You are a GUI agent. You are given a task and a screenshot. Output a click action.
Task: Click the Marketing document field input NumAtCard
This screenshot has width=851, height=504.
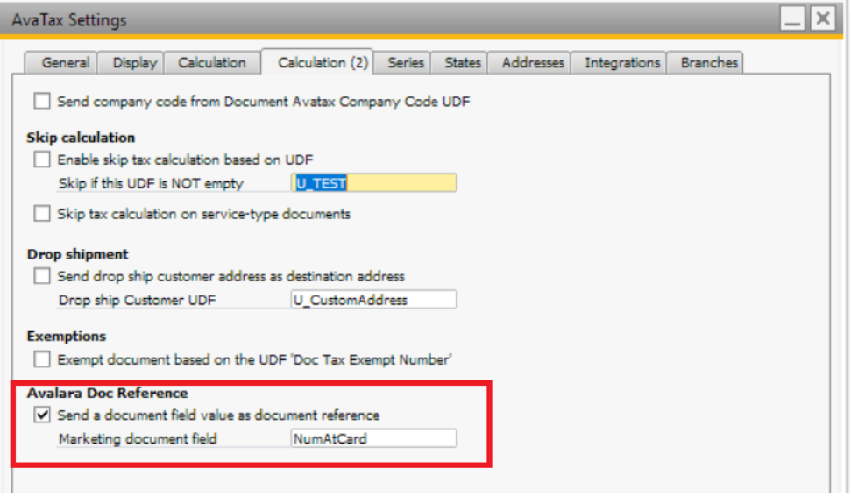click(374, 438)
